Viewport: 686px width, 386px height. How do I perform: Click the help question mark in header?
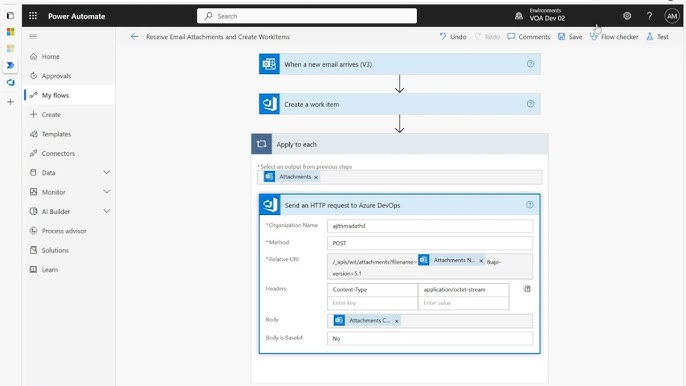pos(649,16)
